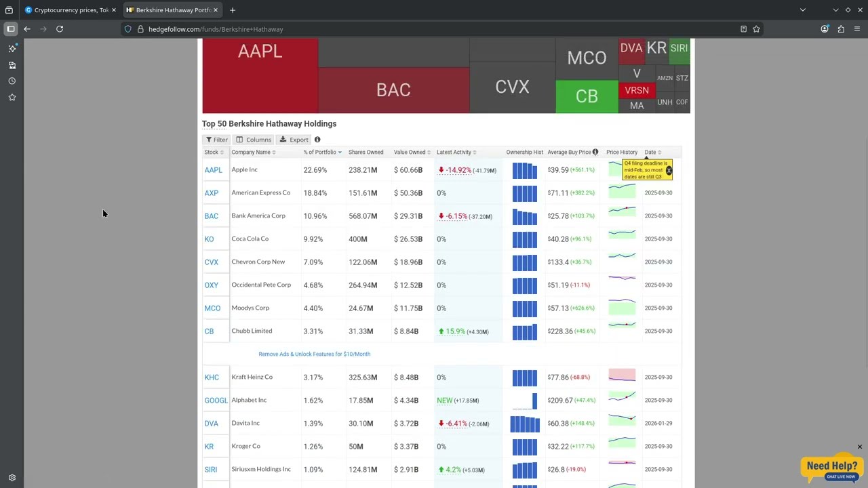The width and height of the screenshot is (868, 488).
Task: Click the Top 50 Berkshire Hathaway Holdings heading
Action: pos(269,124)
